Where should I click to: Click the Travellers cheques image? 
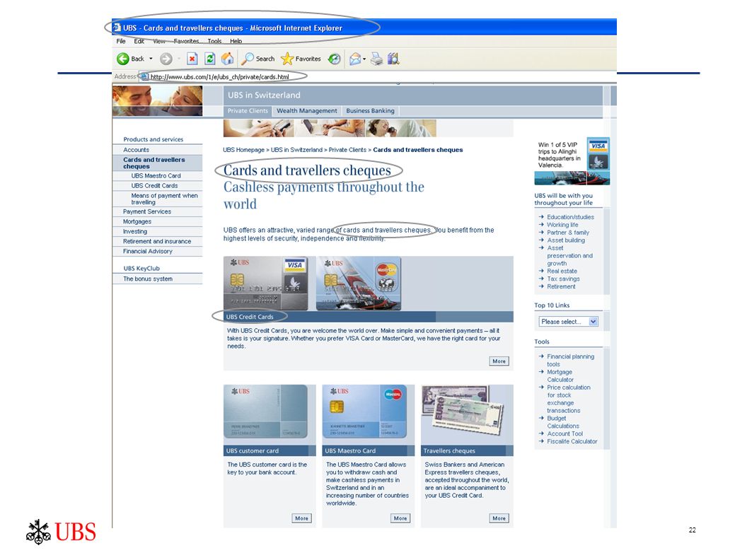click(463, 411)
